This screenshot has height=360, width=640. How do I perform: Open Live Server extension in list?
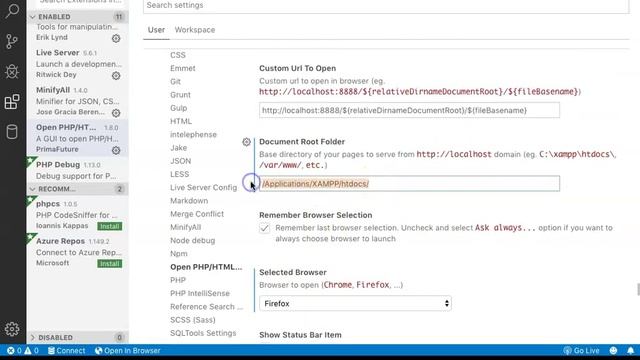coord(78,64)
